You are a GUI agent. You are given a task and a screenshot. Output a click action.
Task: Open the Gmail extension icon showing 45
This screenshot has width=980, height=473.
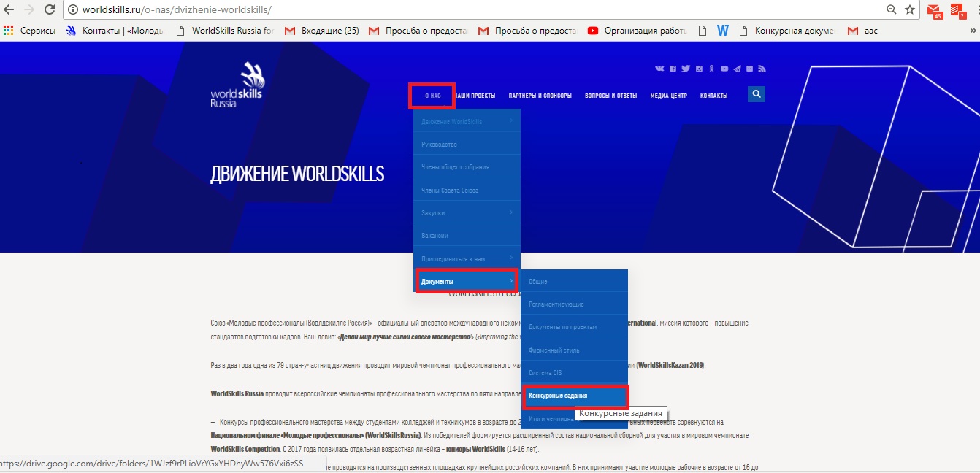coord(934,11)
